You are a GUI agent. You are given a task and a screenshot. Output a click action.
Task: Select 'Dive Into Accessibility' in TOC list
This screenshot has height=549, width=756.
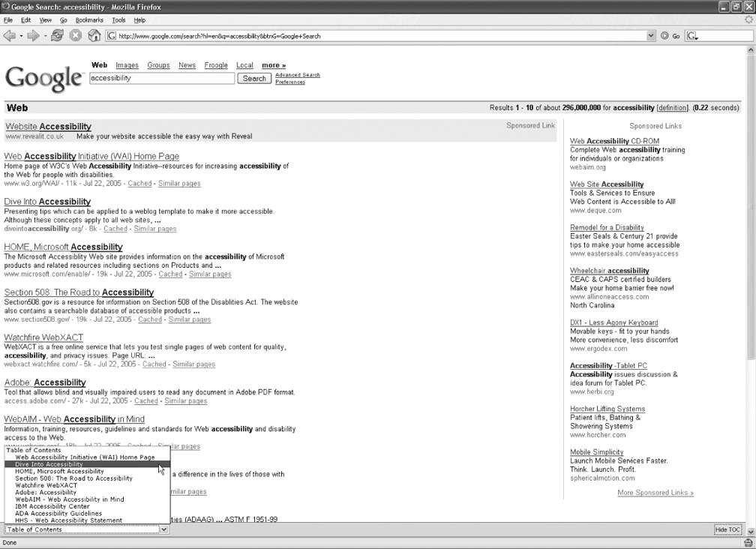49,464
